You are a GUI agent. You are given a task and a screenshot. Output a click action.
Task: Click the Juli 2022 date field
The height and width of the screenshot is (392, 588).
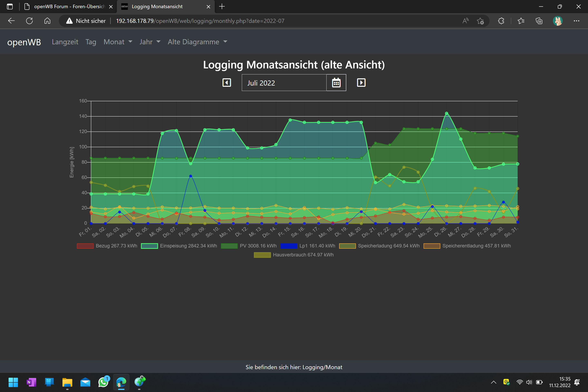[284, 83]
